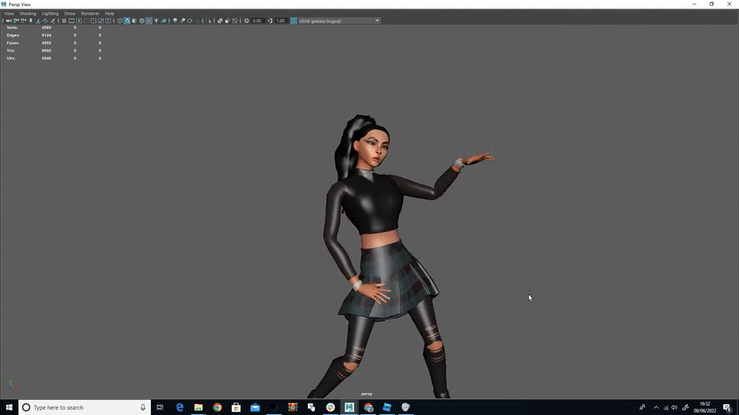Open Microsoft Edge from the taskbar
Viewport: 739px width, 415px height.
(180, 407)
